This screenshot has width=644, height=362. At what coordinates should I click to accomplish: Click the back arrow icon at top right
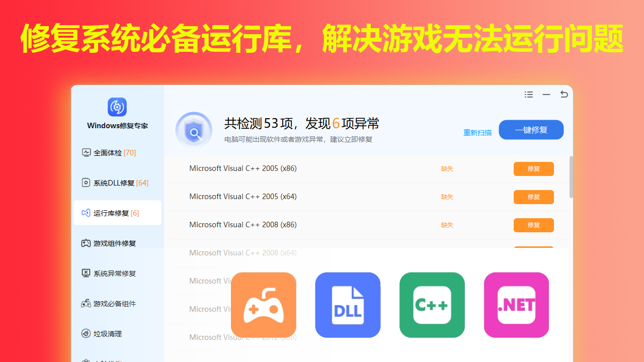[564, 95]
